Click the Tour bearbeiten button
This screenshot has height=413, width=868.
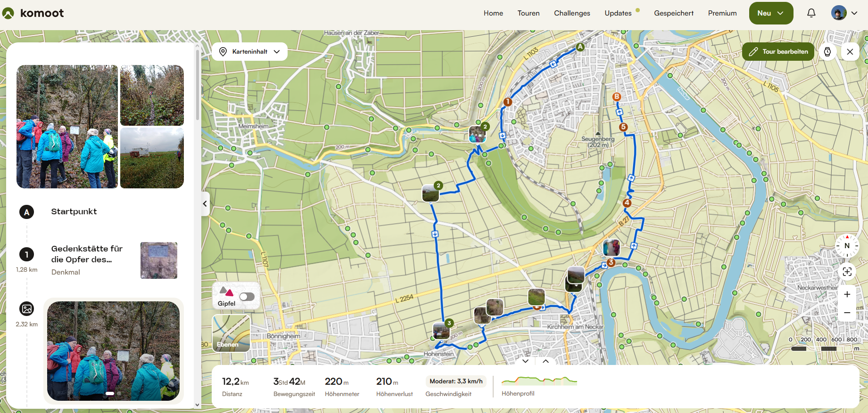[778, 52]
